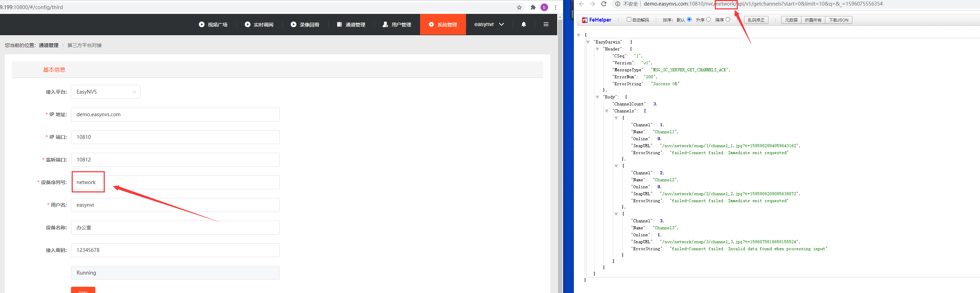Screen dimensions: 980x293
Task: Follow the 通道管理 breadcrumb link
Action: click(x=49, y=45)
